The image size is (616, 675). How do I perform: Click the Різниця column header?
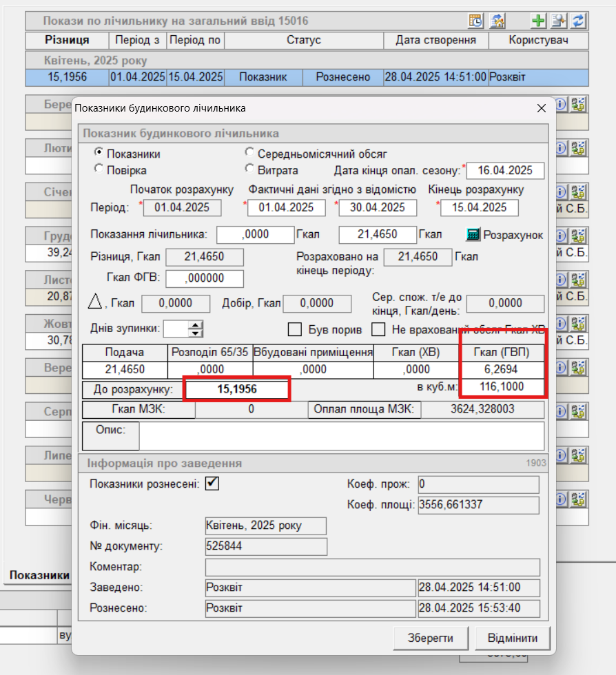[x=67, y=40]
